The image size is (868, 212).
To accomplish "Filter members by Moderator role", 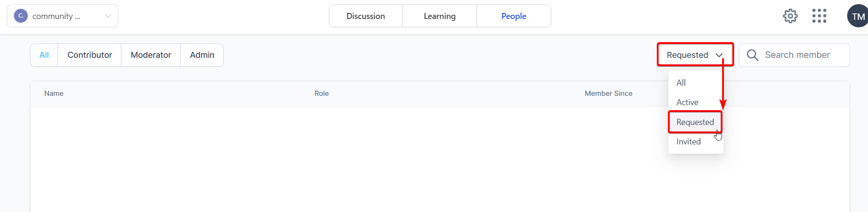I will click(151, 55).
